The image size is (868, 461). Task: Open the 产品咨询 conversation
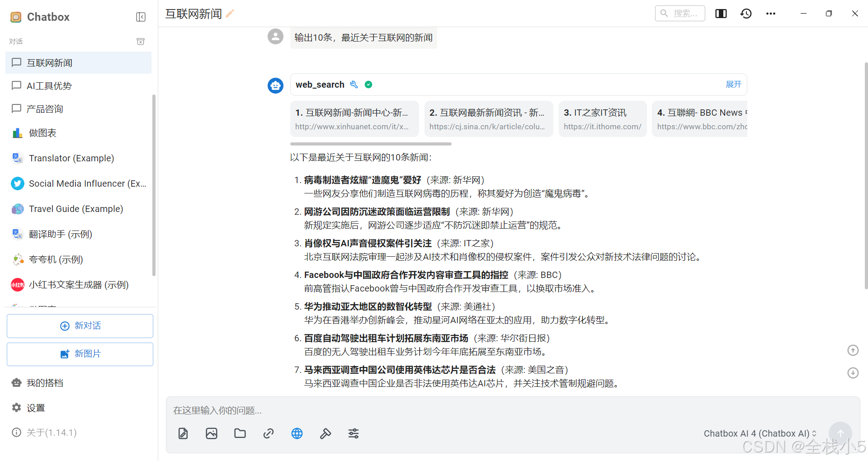(78, 109)
